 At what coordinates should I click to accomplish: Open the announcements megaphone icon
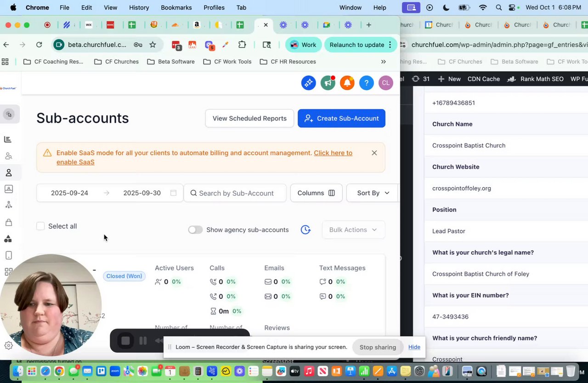[x=328, y=83]
